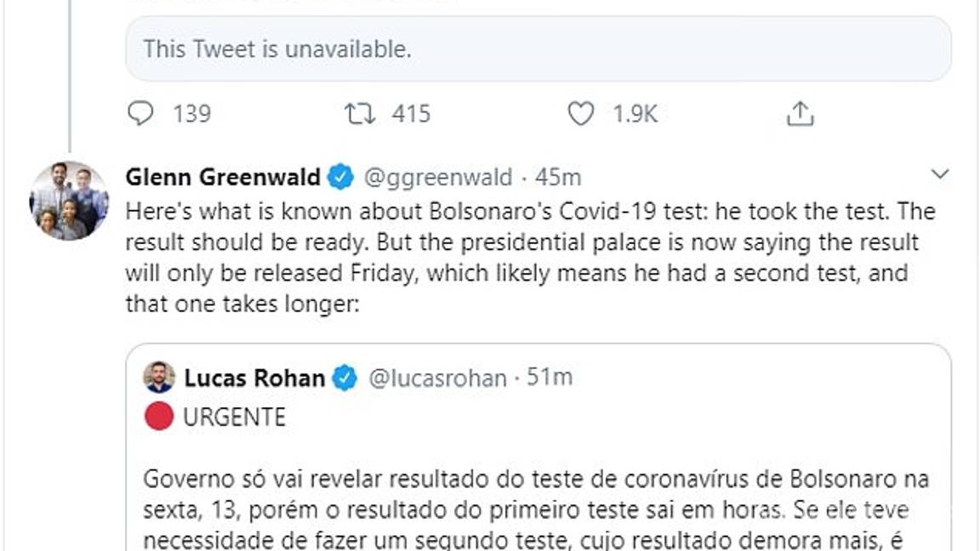
Task: Open the 45m tweet timestamp
Action: (557, 178)
